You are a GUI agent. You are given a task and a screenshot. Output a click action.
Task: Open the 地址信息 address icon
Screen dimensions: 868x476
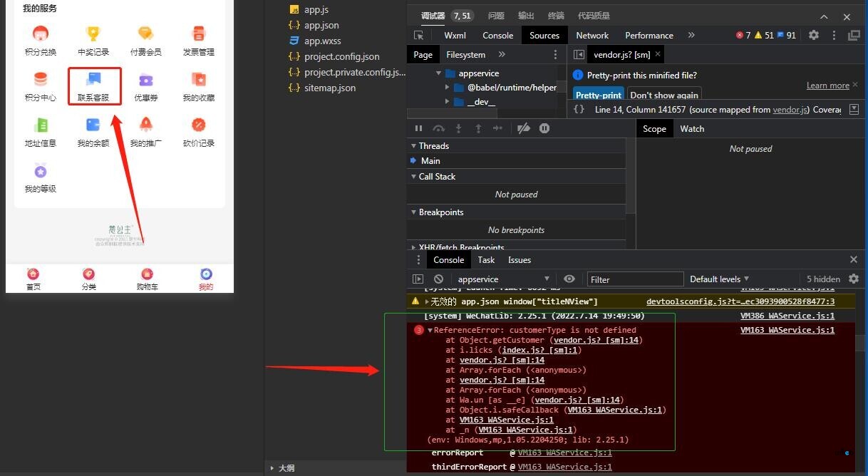(x=41, y=132)
